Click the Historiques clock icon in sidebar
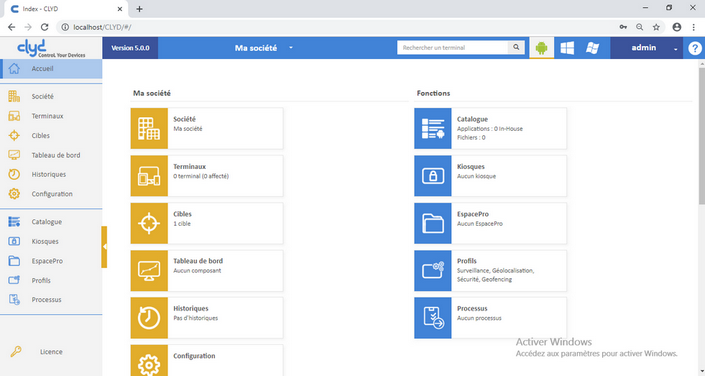The image size is (705, 376). tap(14, 174)
